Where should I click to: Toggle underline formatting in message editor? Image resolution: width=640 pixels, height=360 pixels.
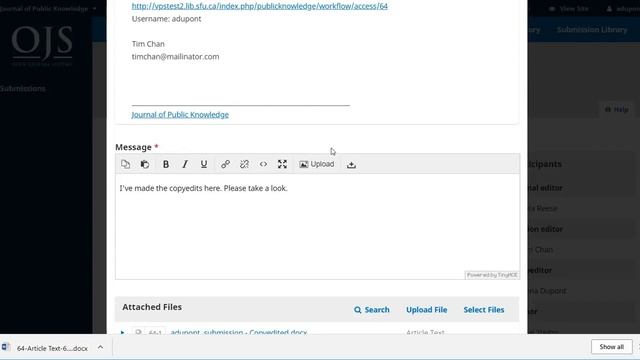point(204,164)
